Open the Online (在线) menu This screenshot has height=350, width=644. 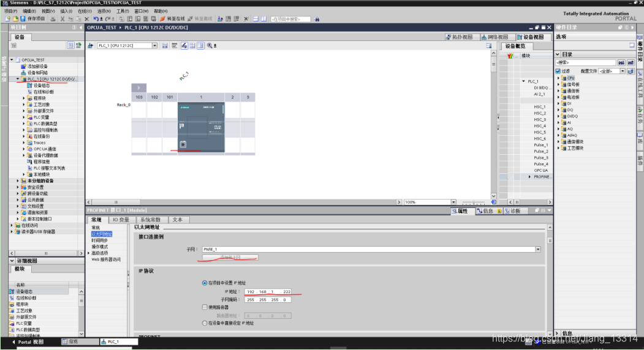[x=85, y=11]
